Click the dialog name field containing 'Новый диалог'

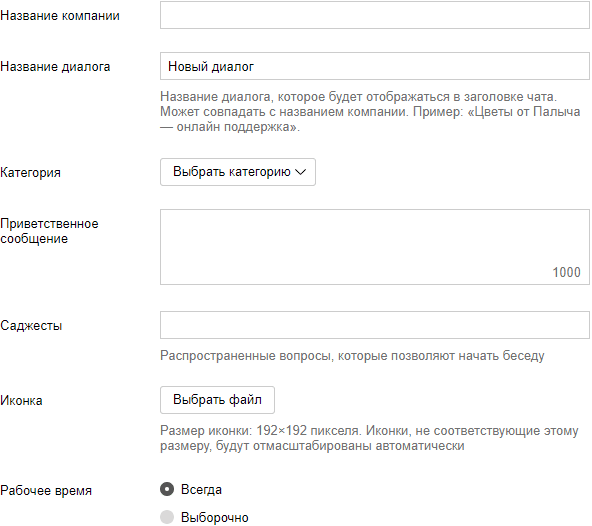point(375,66)
